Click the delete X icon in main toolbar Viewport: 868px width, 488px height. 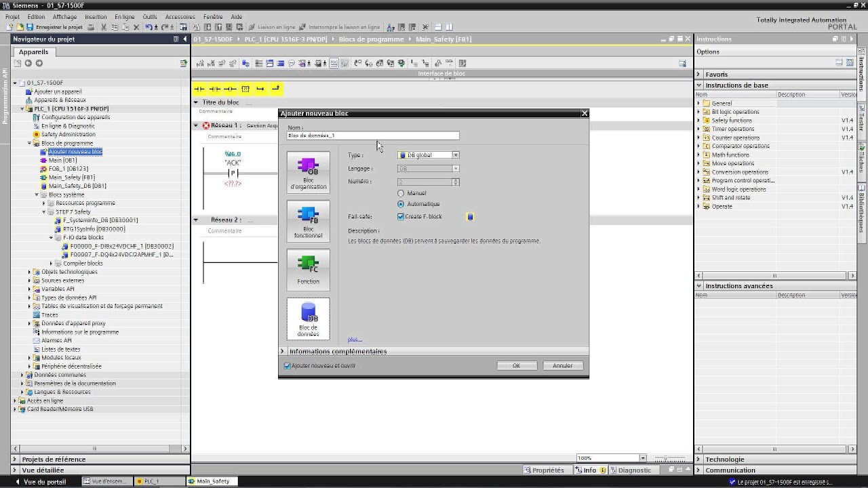(136, 27)
